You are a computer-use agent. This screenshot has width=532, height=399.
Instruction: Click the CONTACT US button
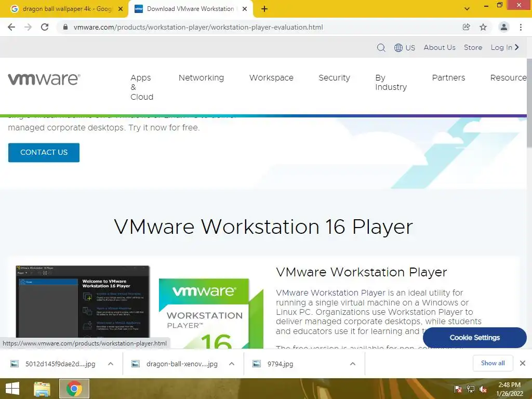coord(44,152)
